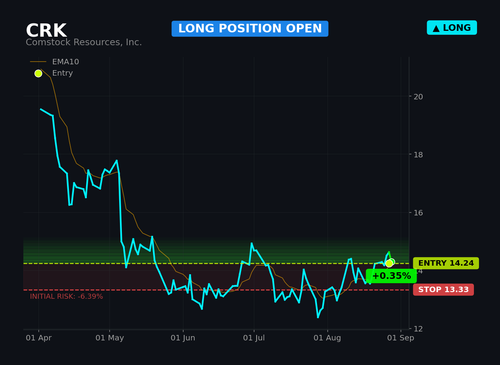Image resolution: width=500 pixels, height=365 pixels.
Task: Click the Entry legend label
Action: coord(62,73)
